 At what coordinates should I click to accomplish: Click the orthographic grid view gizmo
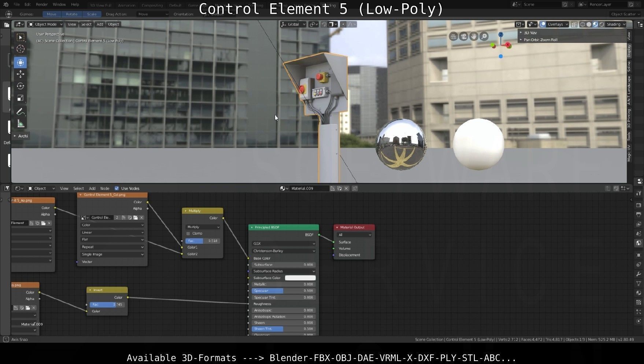pyautogui.click(x=454, y=36)
